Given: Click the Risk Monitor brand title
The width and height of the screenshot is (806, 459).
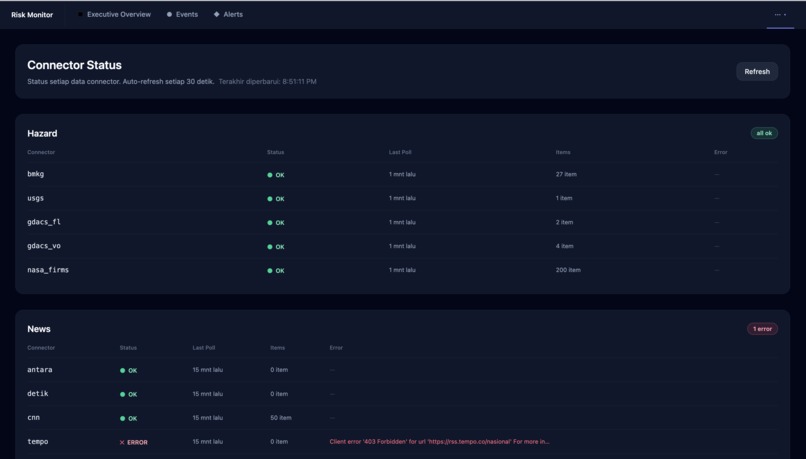Looking at the screenshot, I should coord(32,15).
